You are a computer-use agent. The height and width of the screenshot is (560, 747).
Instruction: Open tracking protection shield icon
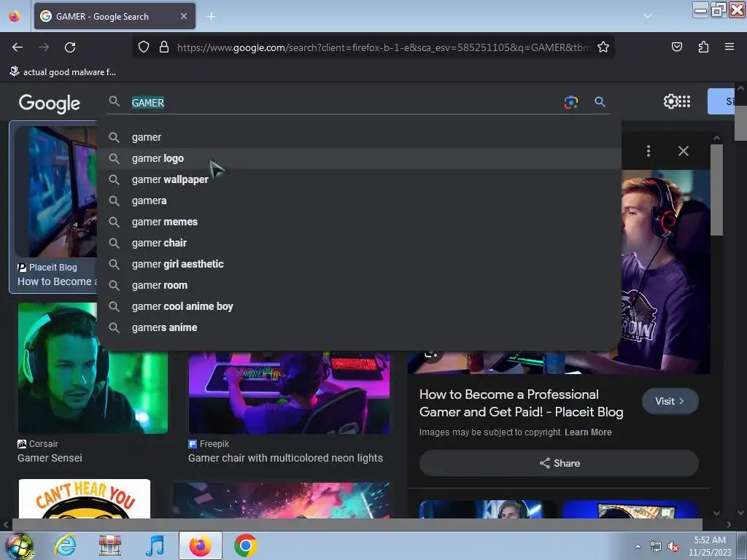coord(144,47)
